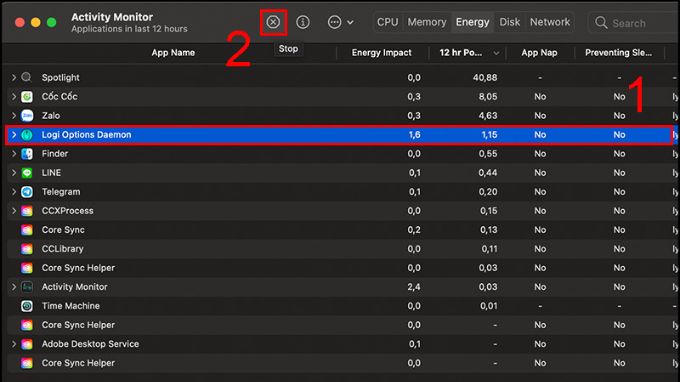
Task: Click Telegram's 0,20 power value
Action: tap(488, 192)
